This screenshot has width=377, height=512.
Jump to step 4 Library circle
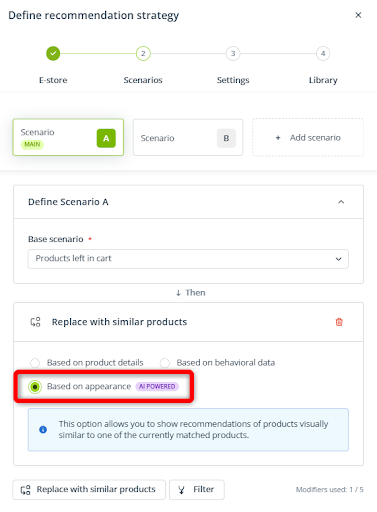point(323,53)
